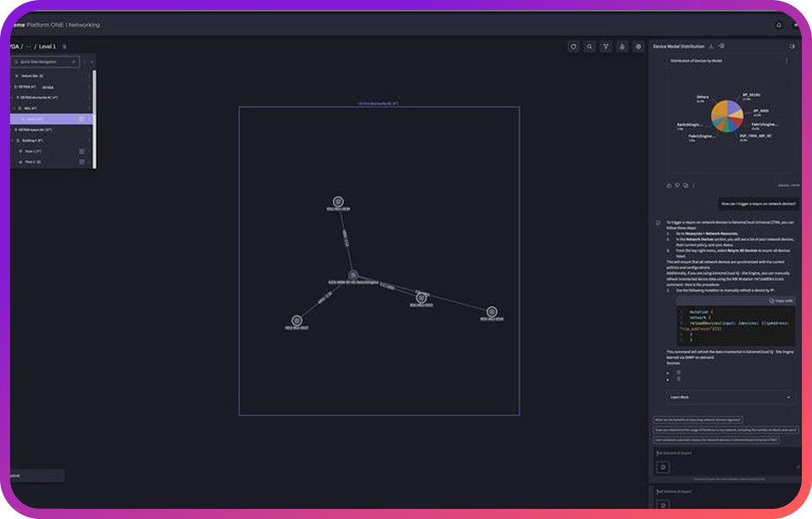The height and width of the screenshot is (519, 812).
Task: Click inside the Ask Extreme AI Expert input field
Action: 723,453
